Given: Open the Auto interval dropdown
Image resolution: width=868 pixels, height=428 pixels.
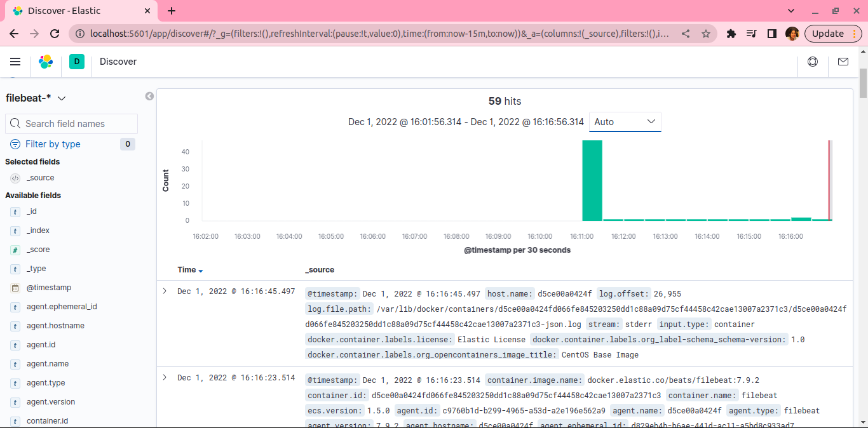Looking at the screenshot, I should tap(625, 122).
